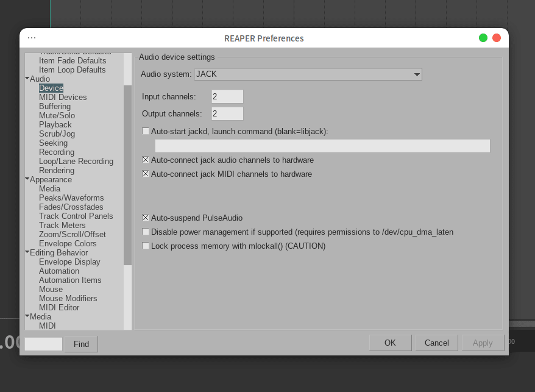Click the Apply button
Screen dimensions: 535x392
(x=483, y=343)
